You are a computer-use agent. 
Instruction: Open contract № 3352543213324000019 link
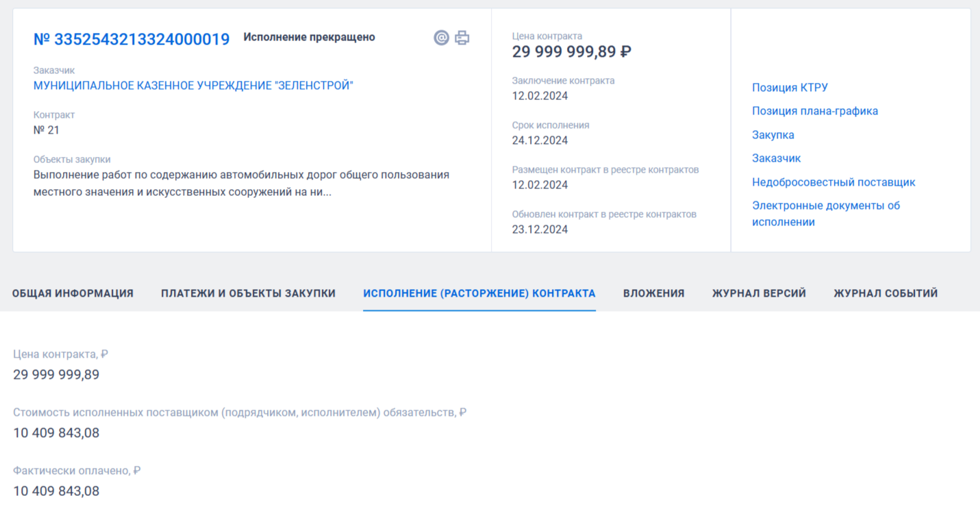tap(131, 39)
